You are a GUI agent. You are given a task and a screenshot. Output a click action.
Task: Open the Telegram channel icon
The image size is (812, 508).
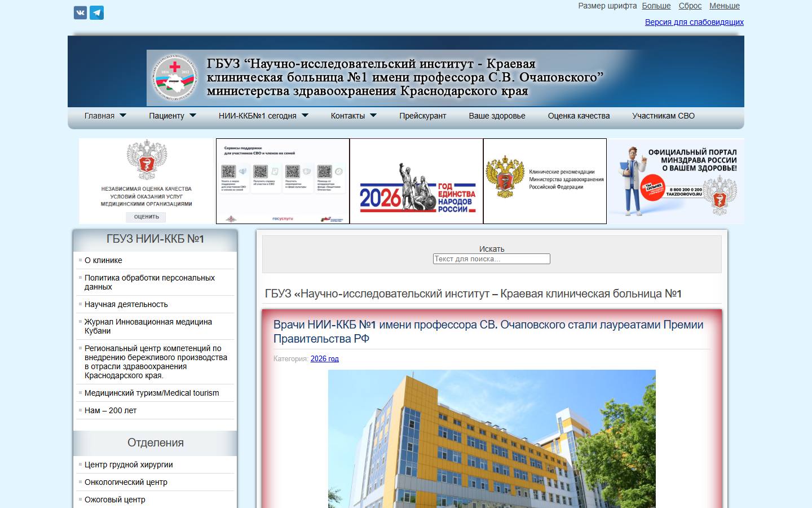[x=97, y=13]
